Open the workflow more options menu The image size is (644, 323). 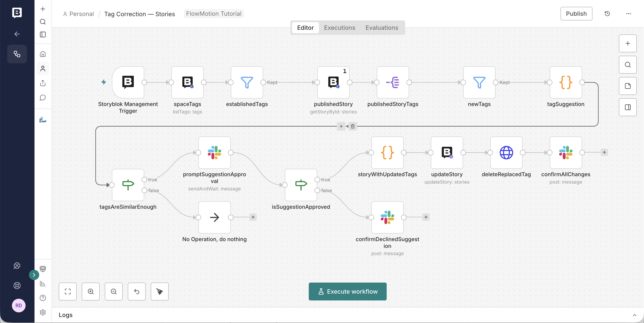pyautogui.click(x=628, y=13)
